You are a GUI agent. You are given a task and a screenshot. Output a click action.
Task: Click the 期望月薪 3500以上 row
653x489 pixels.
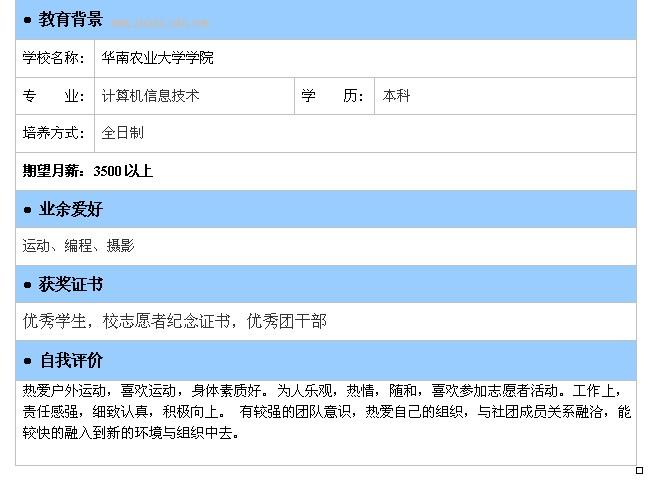point(88,171)
